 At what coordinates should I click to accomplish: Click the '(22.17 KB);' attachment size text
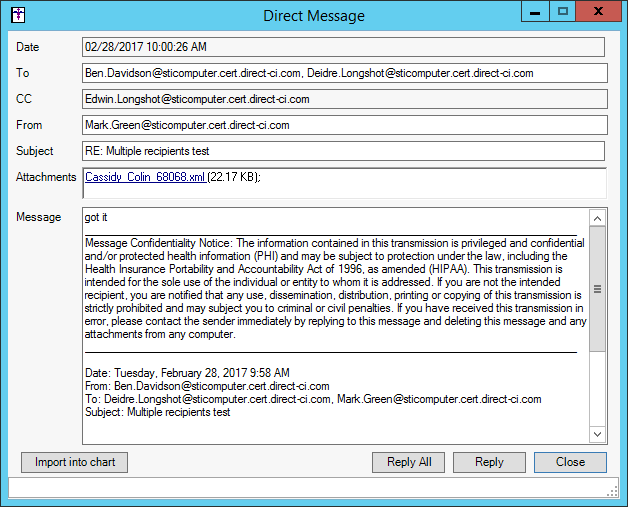click(x=234, y=177)
